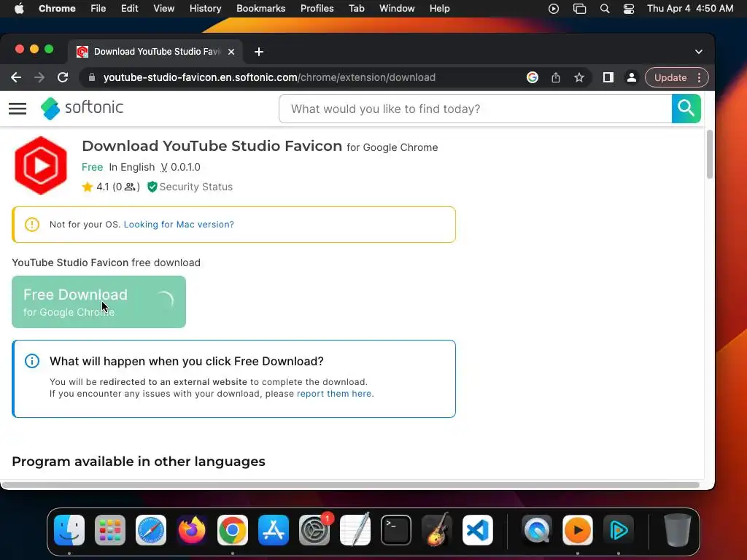The image size is (747, 560).
Task: Click the Security Status shield icon
Action: coord(152,187)
